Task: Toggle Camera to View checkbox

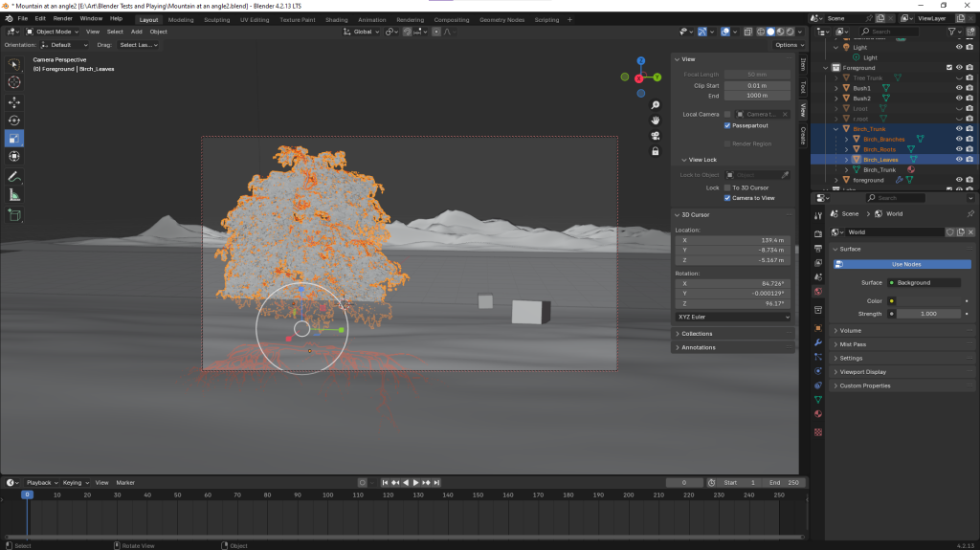Action: click(x=727, y=198)
